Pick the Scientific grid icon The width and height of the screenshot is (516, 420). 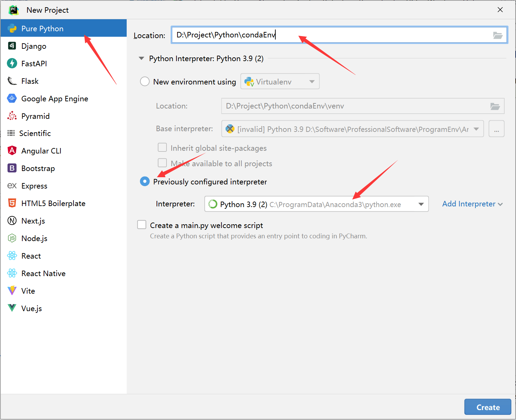(x=11, y=133)
